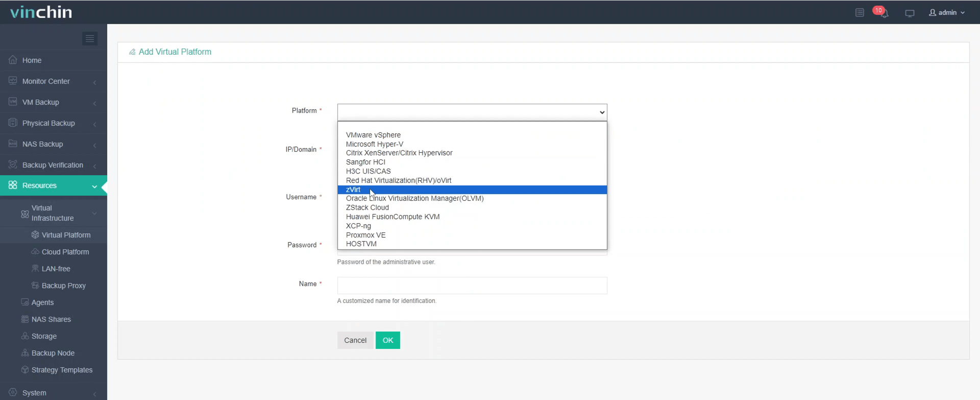Pick H3C UIS/CAS option
The image size is (980, 400).
click(x=472, y=171)
